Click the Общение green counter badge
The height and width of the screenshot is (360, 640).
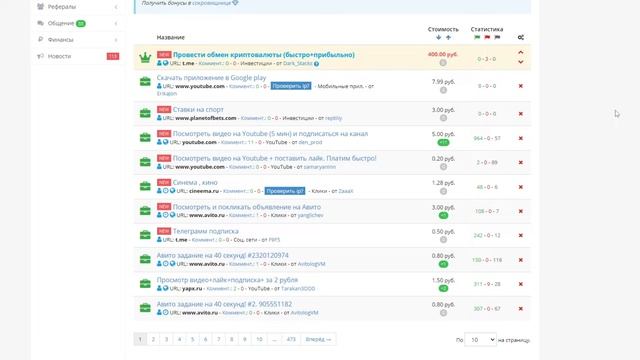(80, 24)
